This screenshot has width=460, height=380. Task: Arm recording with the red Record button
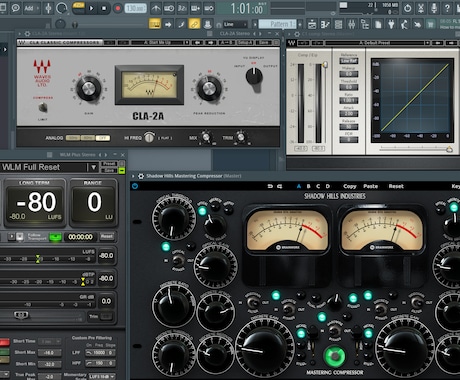pyautogui.click(x=117, y=8)
